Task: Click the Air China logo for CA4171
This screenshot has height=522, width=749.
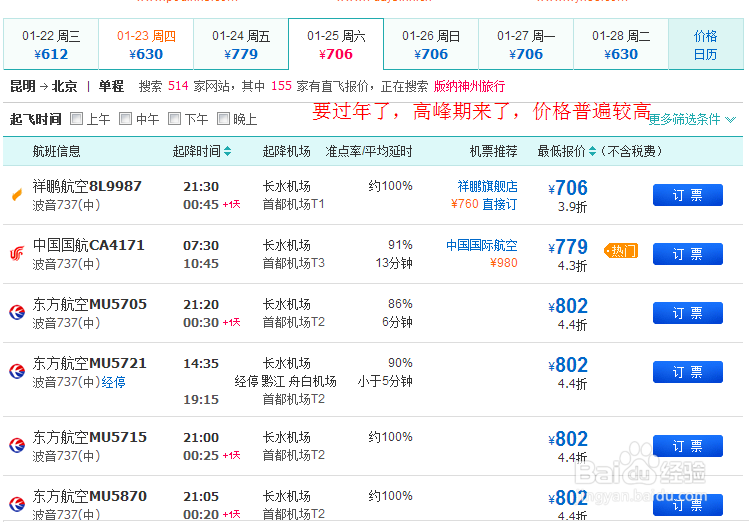Action: [17, 254]
